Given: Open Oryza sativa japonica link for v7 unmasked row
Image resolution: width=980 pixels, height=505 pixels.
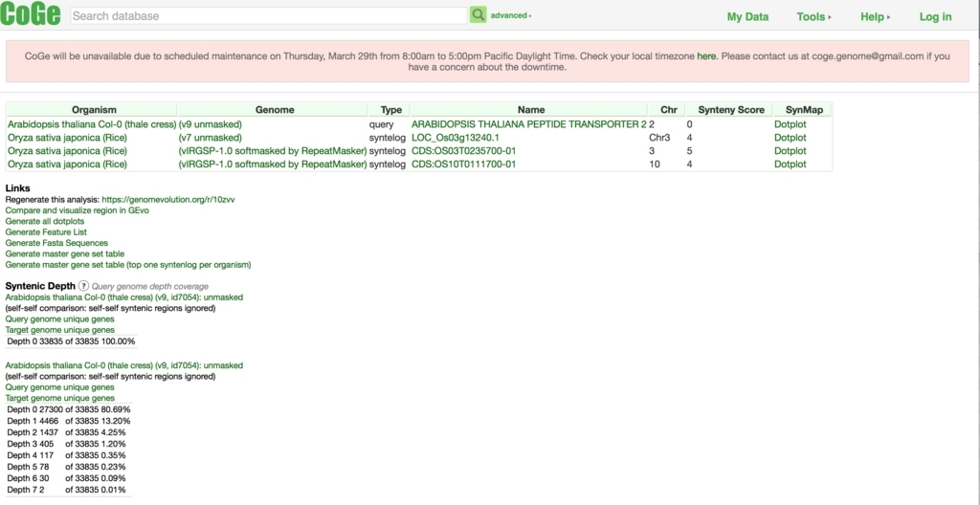Looking at the screenshot, I should point(67,138).
